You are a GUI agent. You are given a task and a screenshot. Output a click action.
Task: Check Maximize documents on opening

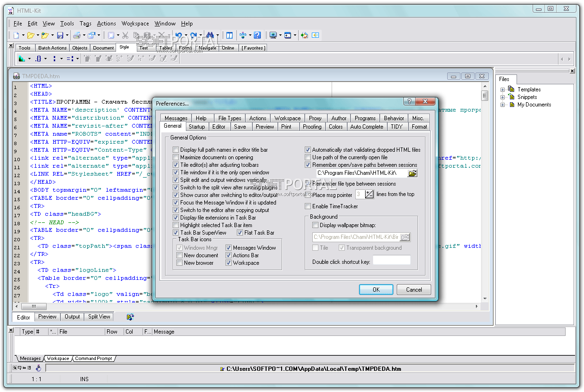(176, 157)
